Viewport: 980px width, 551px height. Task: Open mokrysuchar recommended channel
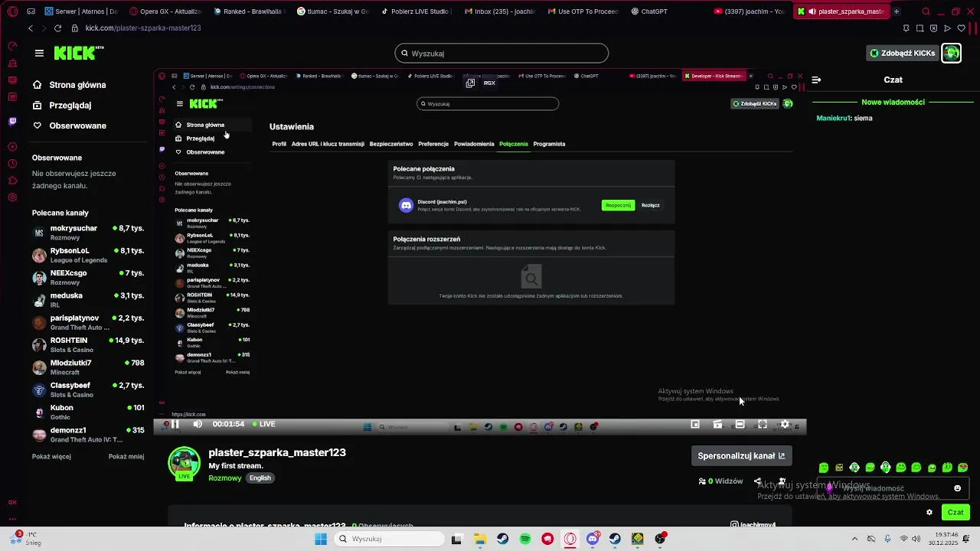(x=88, y=233)
